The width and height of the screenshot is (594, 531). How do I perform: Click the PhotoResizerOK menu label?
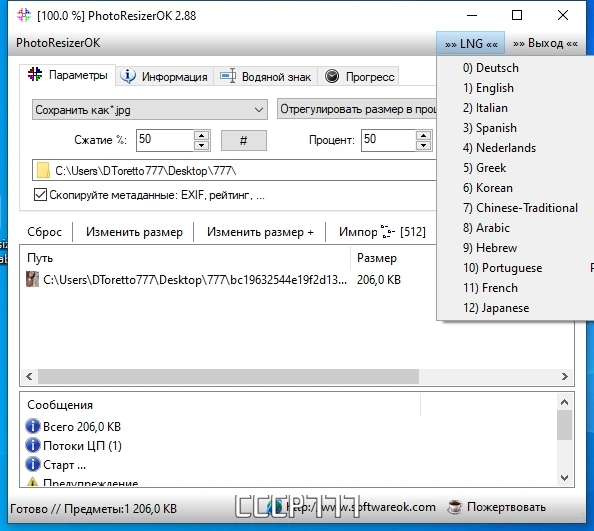pyautogui.click(x=58, y=43)
